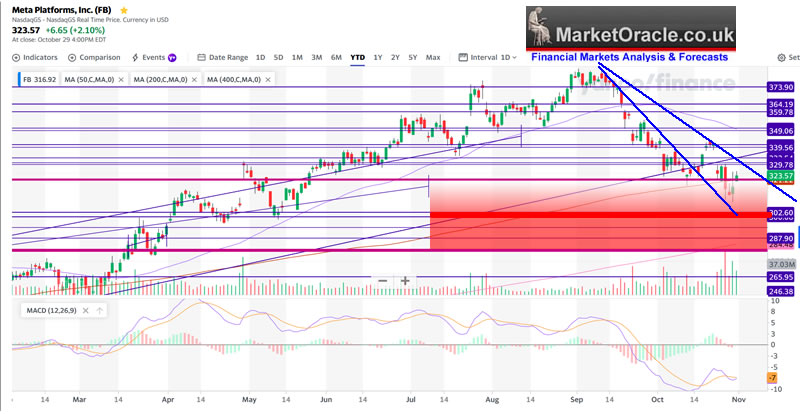Viewport: 800px width, 414px height.
Task: Click the 329.78 price level label
Action: (781, 165)
